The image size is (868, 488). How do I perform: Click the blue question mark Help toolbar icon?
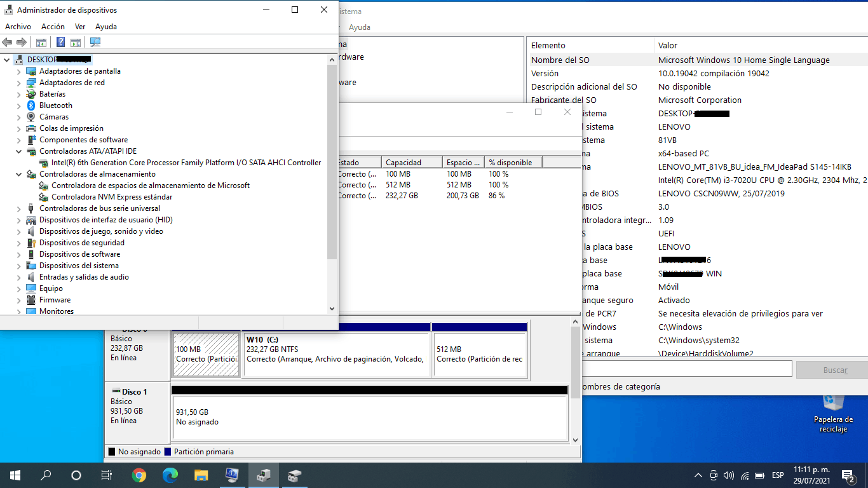click(x=60, y=42)
